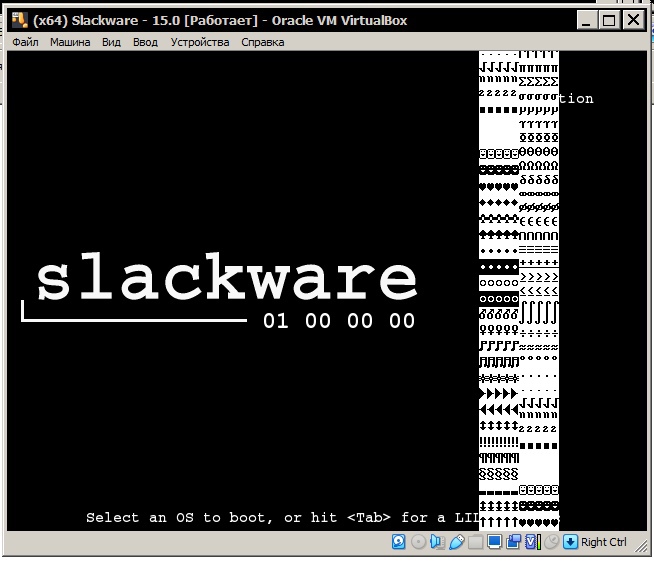Open the Ввод menu

[x=145, y=42]
